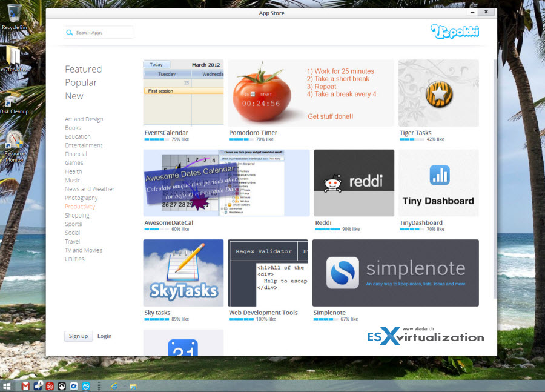Screen dimensions: 545x392
Task: Open the Regex Validator tile
Action: [268, 273]
